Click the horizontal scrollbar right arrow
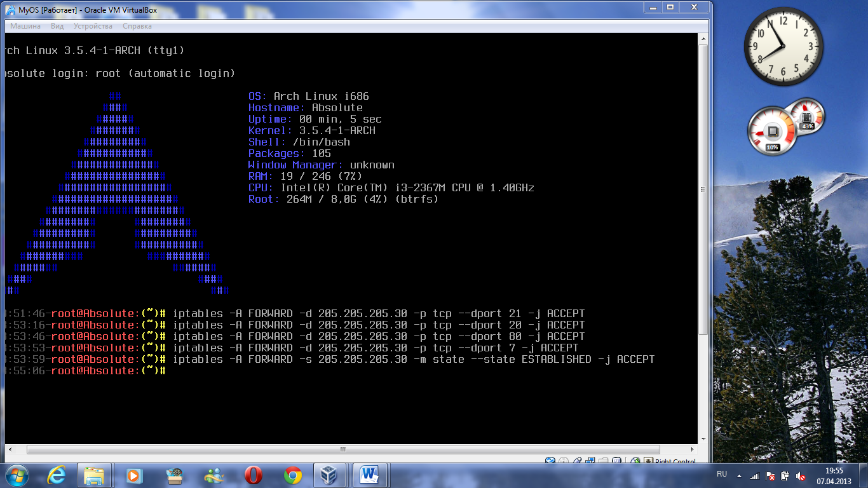The height and width of the screenshot is (488, 868). [692, 449]
